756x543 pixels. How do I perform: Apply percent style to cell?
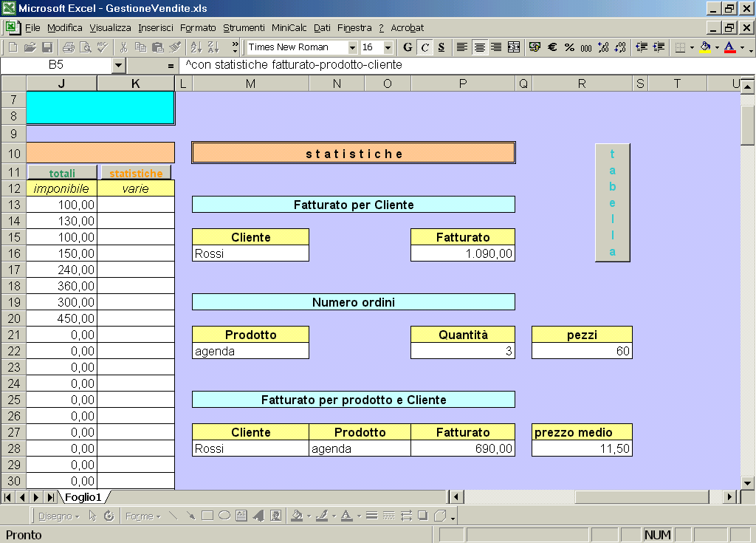pos(569,47)
